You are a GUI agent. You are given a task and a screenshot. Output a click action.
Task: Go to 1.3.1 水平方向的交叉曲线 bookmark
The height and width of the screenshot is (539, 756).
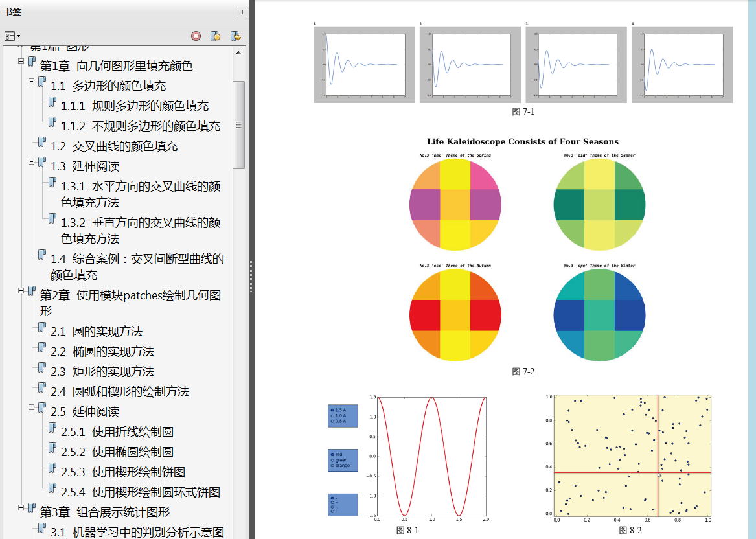(x=141, y=194)
